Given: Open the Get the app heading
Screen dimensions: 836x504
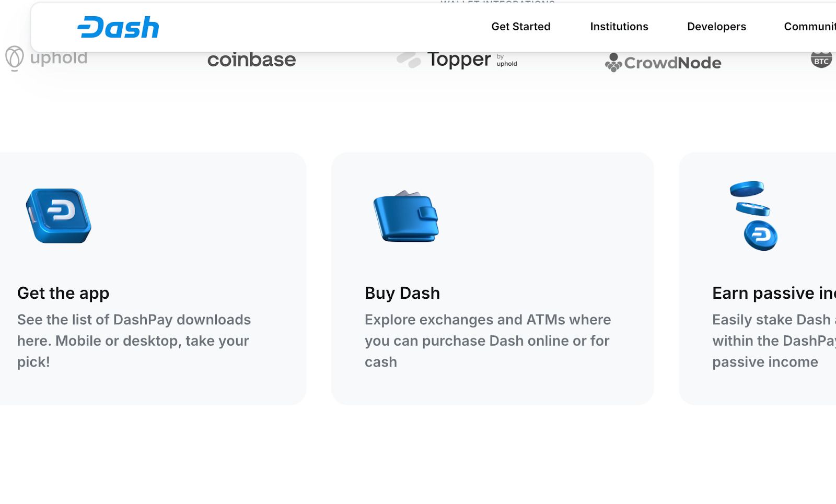Looking at the screenshot, I should [x=63, y=293].
